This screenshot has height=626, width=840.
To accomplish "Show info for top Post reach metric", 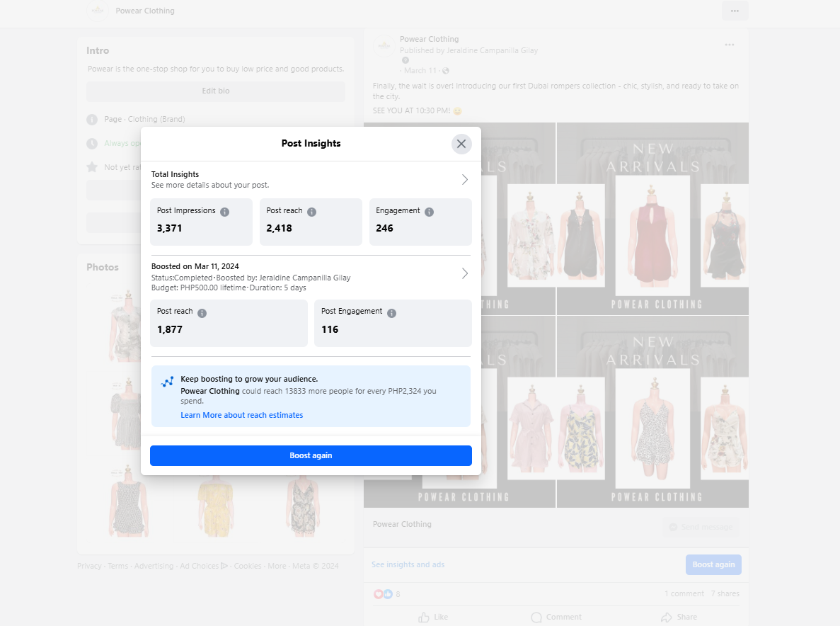I will click(x=312, y=212).
